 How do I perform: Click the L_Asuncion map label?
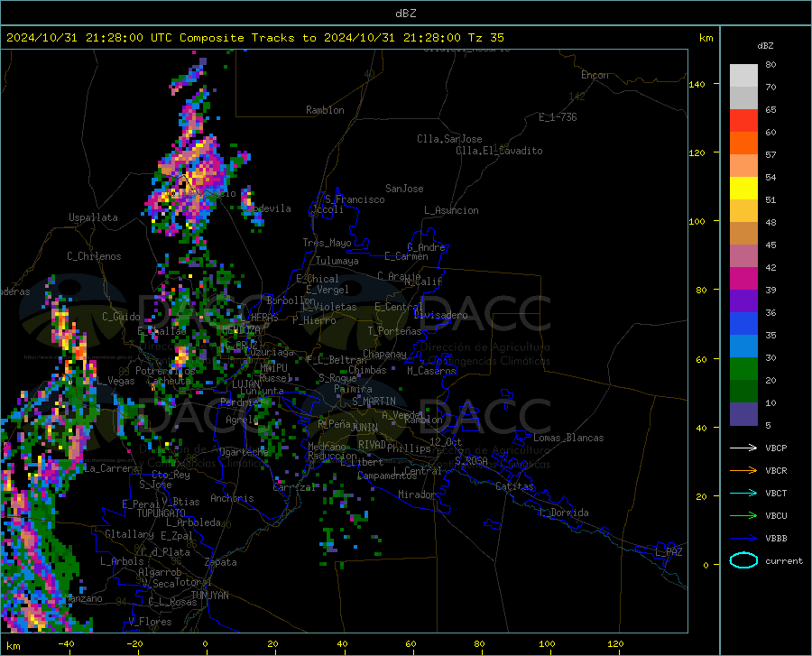tap(451, 210)
